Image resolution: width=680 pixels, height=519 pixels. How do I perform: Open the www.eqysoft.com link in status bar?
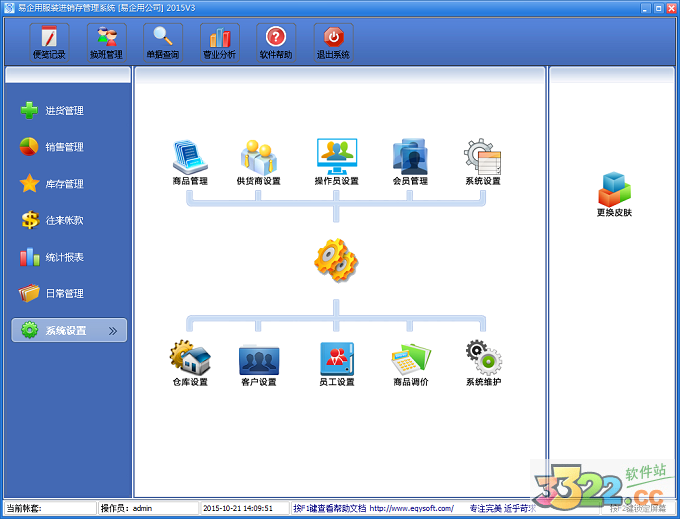coord(411,509)
